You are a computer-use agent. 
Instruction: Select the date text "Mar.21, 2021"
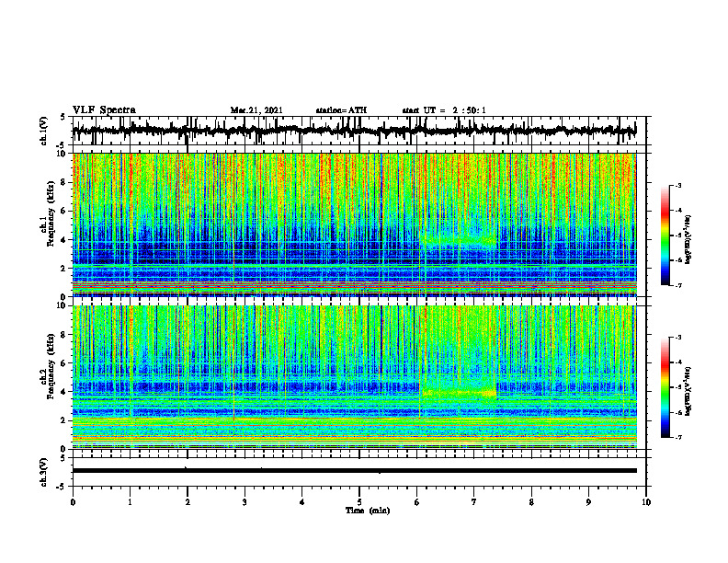click(x=256, y=110)
